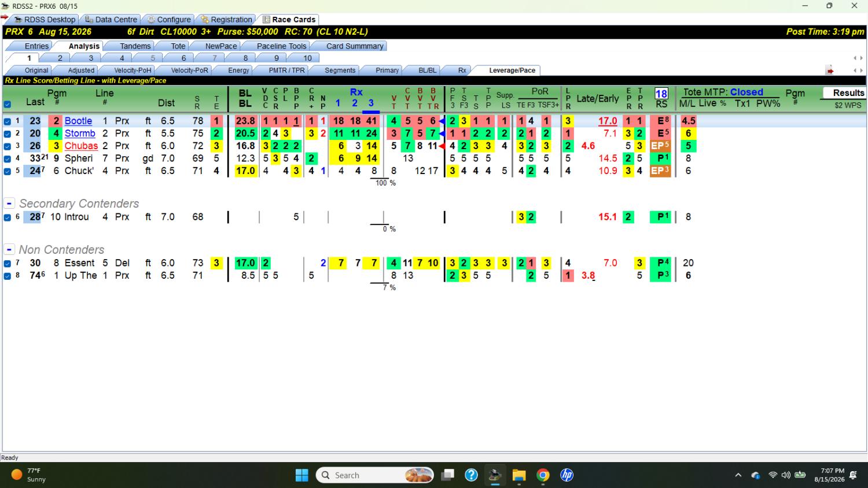This screenshot has height=488, width=868.
Task: Open the HP app from taskbar
Action: click(x=567, y=475)
